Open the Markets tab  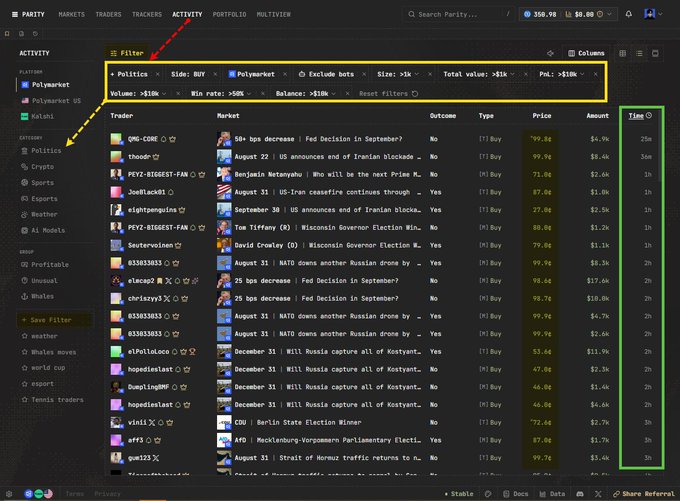point(72,14)
